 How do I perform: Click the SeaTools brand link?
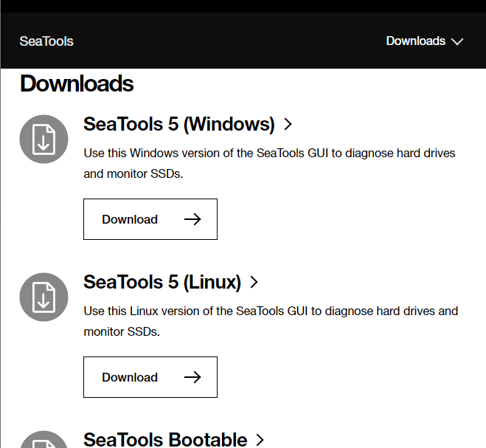(x=46, y=41)
